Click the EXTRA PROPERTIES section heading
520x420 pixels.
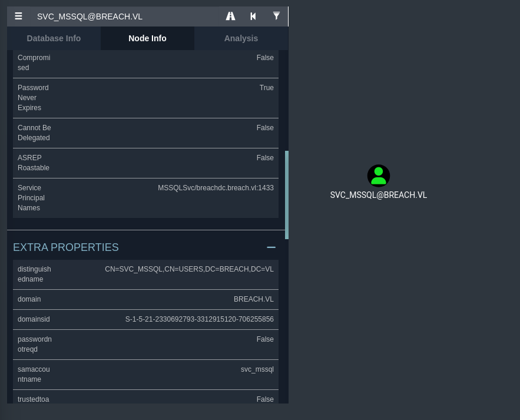(x=66, y=247)
